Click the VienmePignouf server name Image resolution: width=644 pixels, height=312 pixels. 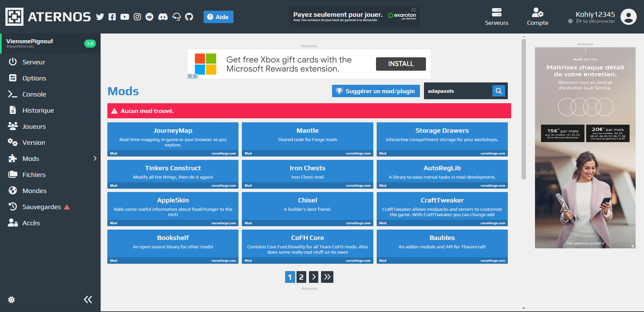tap(30, 41)
